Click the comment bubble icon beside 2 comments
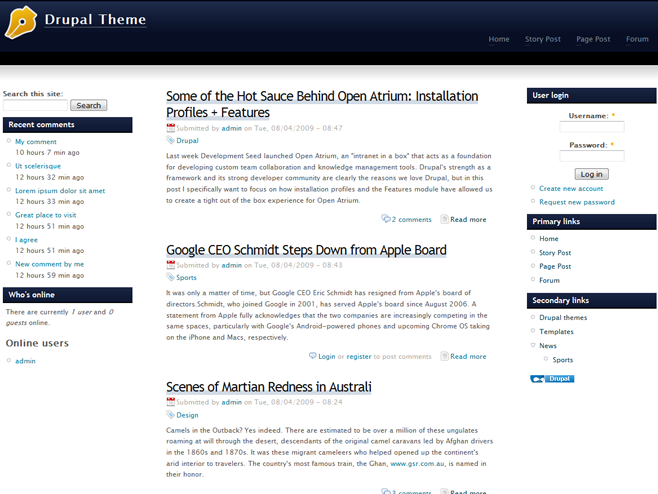 pos(386,219)
